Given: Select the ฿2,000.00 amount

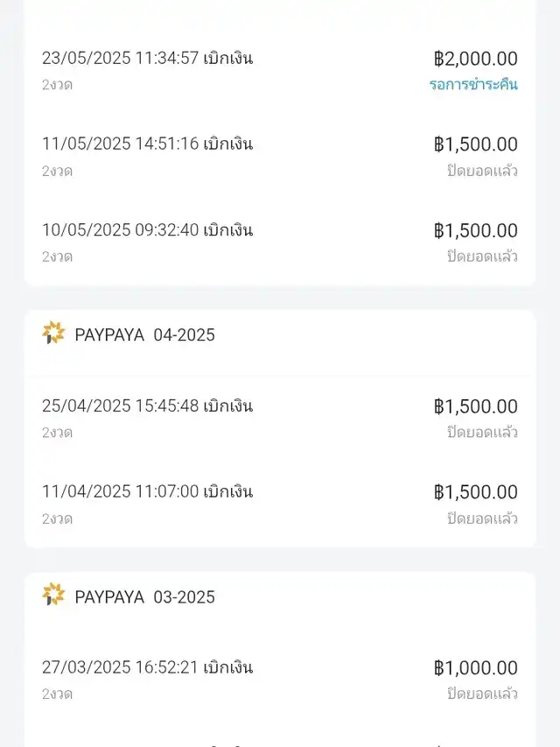Looking at the screenshot, I should coord(476,59).
